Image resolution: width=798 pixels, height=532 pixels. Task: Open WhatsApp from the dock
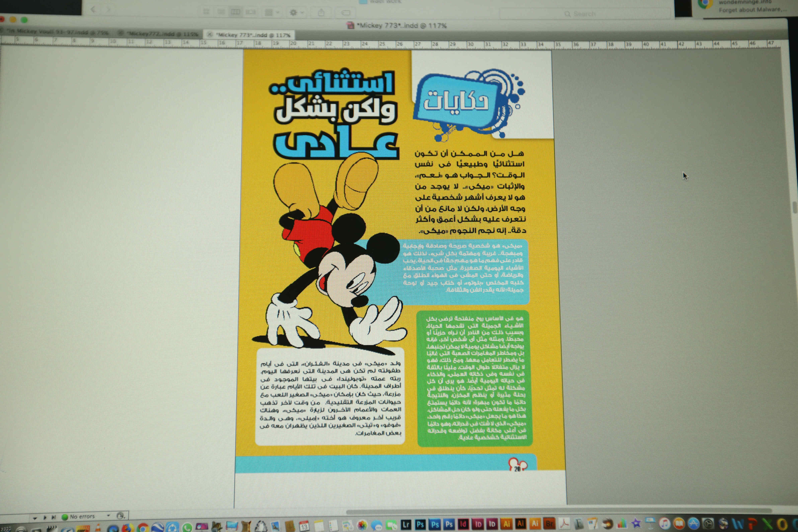point(187,528)
